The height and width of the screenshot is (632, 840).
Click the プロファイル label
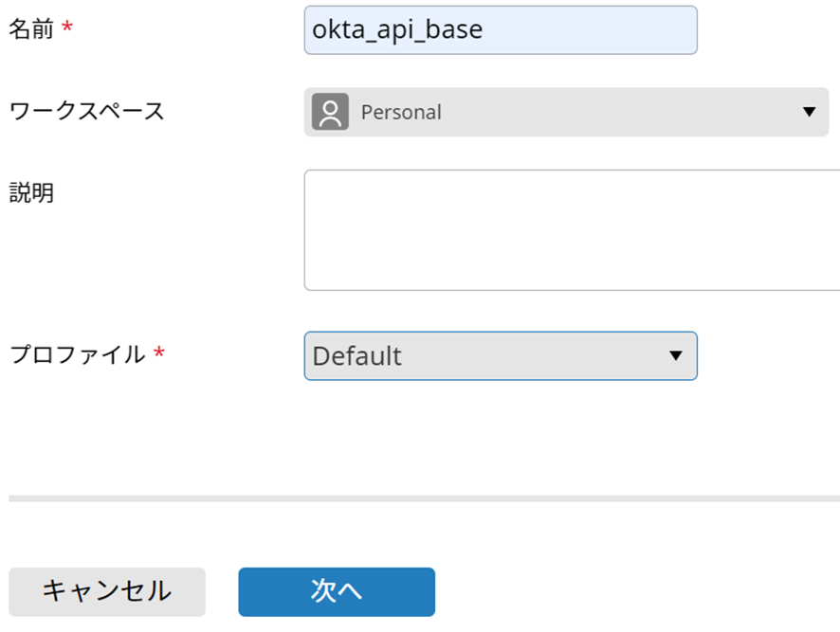pyautogui.click(x=77, y=355)
